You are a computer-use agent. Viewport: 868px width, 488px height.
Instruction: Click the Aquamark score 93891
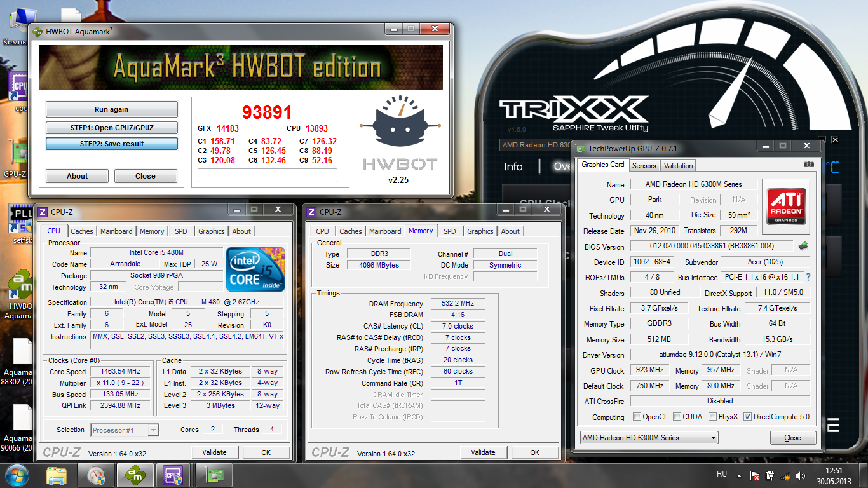click(267, 112)
